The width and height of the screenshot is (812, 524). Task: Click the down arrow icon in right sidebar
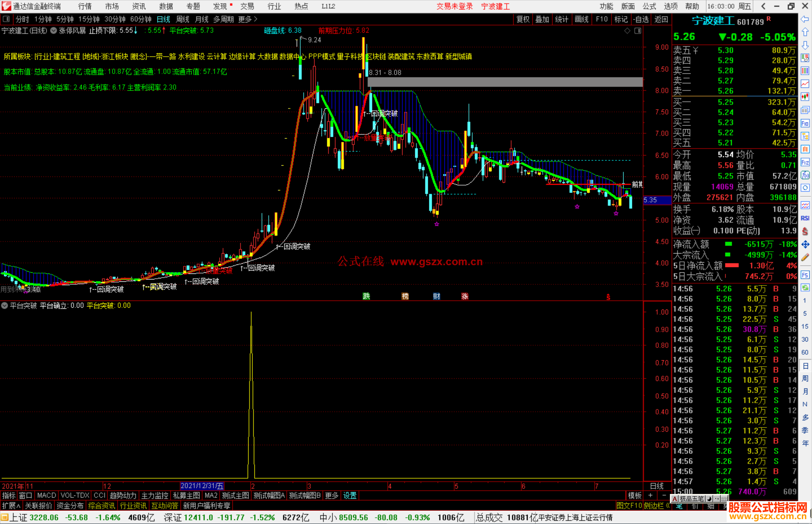(805, 45)
